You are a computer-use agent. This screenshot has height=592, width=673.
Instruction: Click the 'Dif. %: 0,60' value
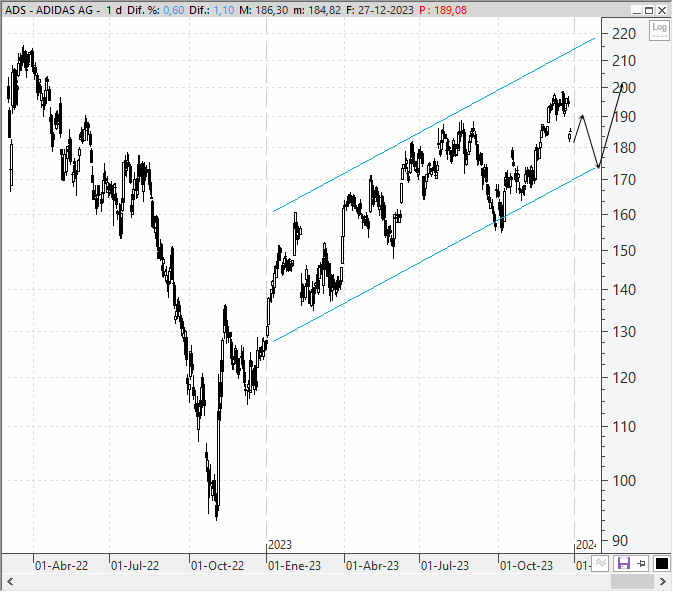155,10
